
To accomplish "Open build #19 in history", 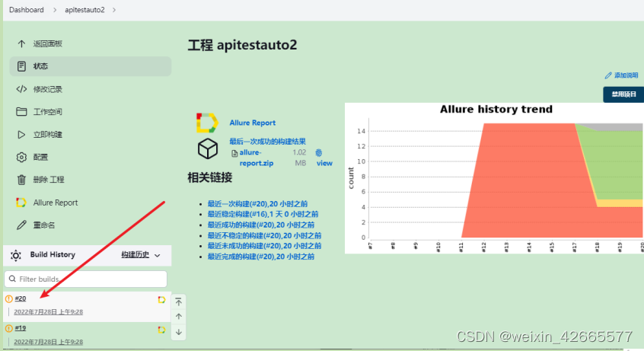I will tap(20, 328).
